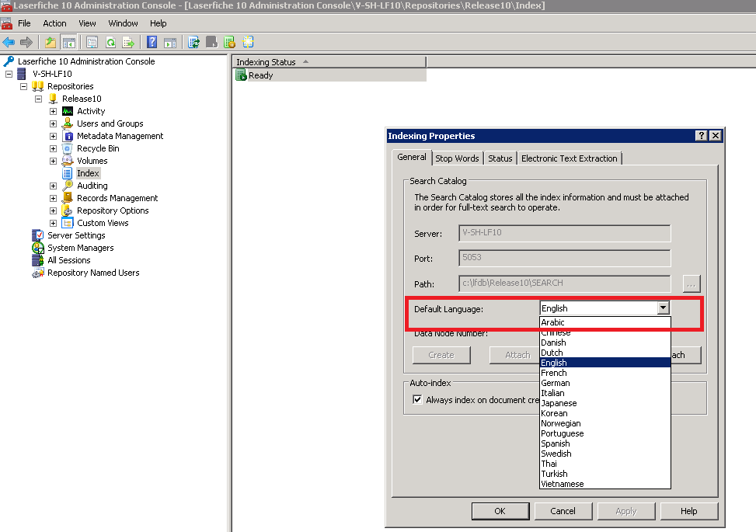The width and height of the screenshot is (756, 532).
Task: Click the Help button at dialog bottom
Action: tap(688, 511)
